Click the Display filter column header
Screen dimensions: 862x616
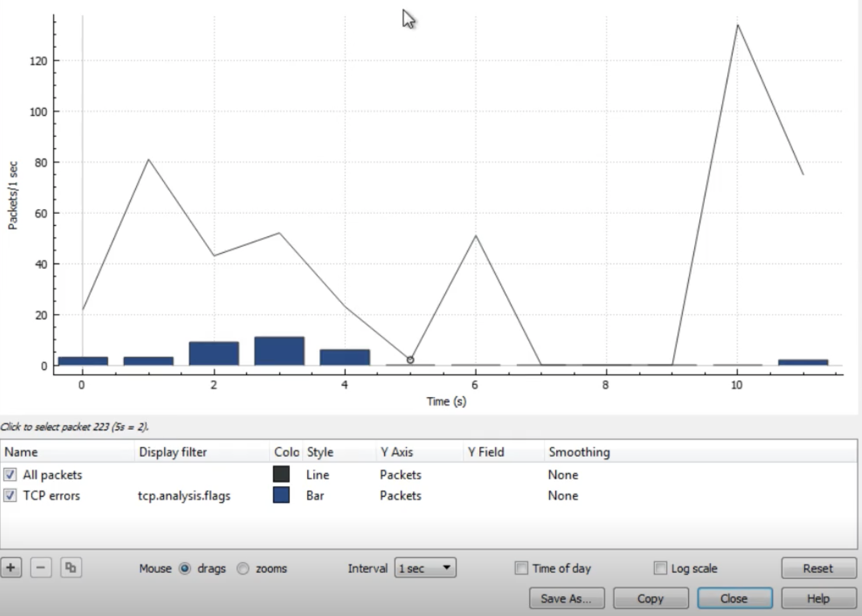point(173,452)
